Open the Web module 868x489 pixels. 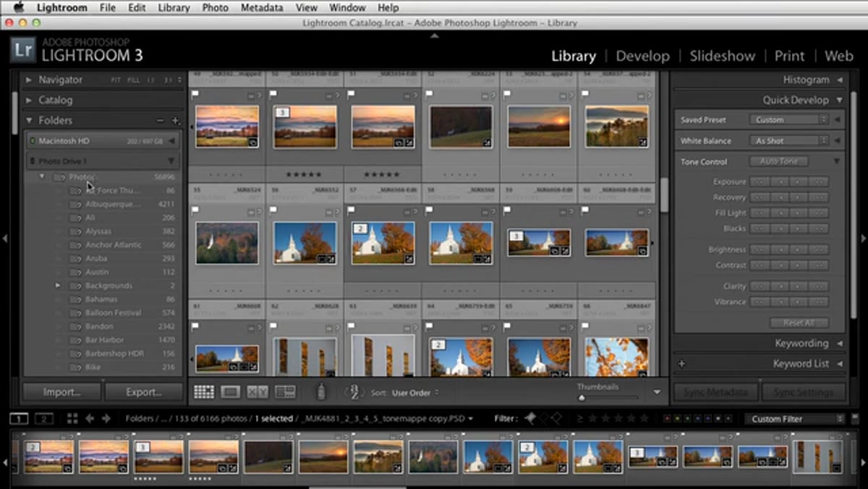click(x=839, y=56)
